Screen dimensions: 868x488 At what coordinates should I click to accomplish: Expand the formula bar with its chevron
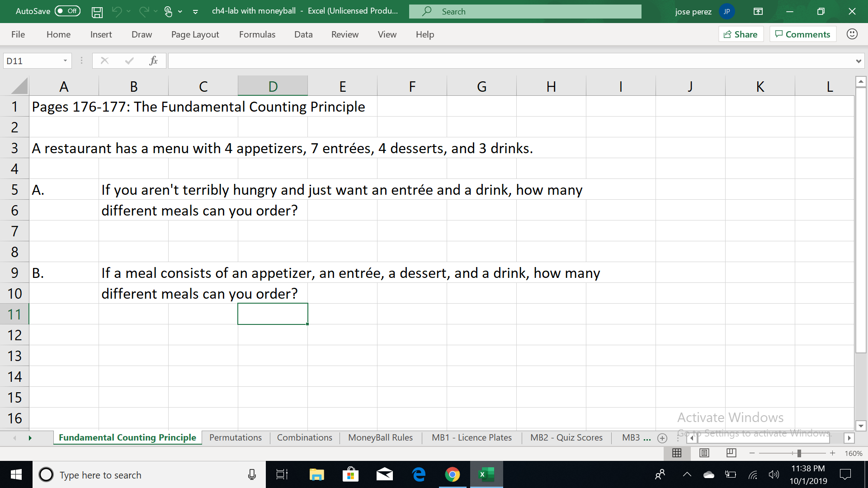tap(859, 60)
